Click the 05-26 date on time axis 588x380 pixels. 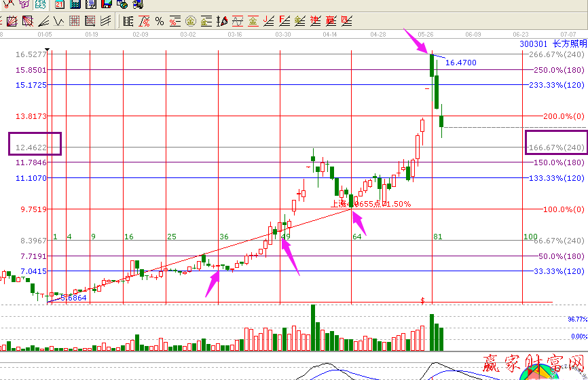[x=426, y=33]
